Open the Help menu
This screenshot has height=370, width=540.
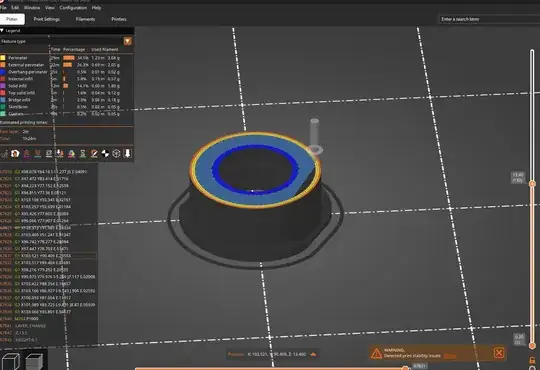pyautogui.click(x=96, y=8)
